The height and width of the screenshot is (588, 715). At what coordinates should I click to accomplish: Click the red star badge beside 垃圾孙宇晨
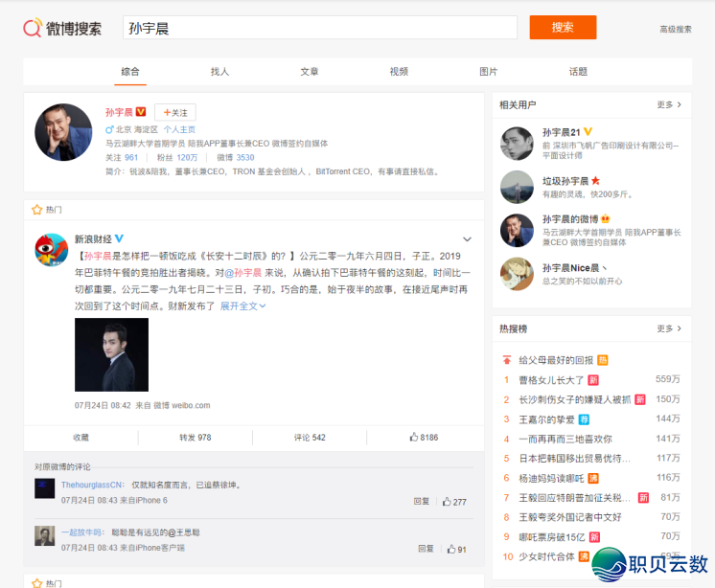pos(595,181)
